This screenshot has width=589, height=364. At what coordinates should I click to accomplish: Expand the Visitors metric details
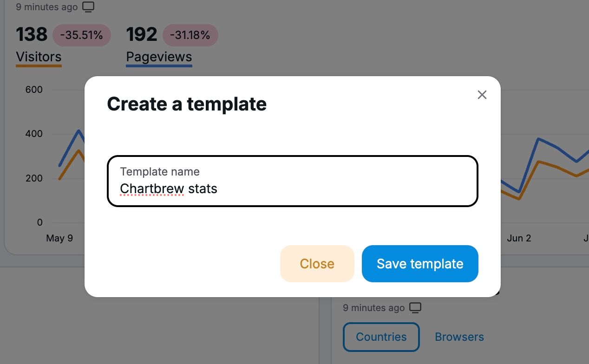coord(39,57)
